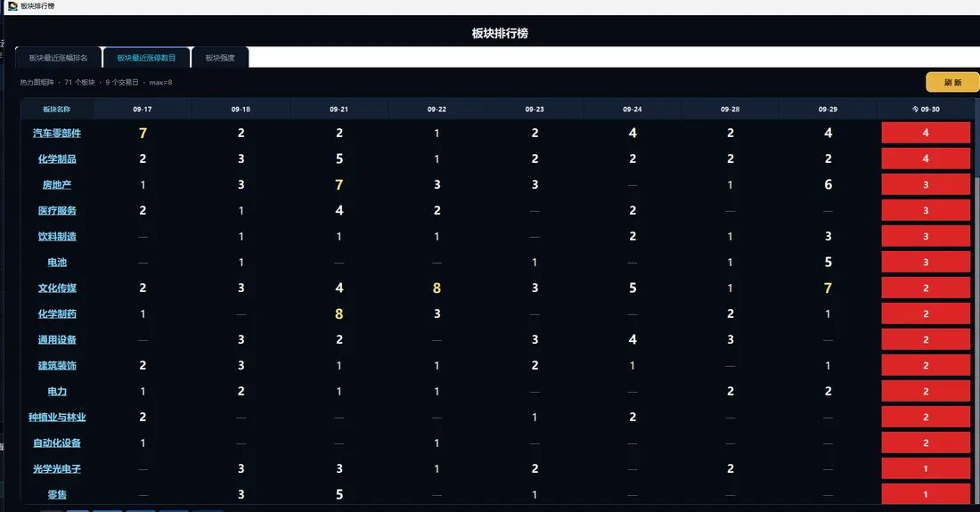
Task: Click the 09-18 column header
Action: point(241,110)
